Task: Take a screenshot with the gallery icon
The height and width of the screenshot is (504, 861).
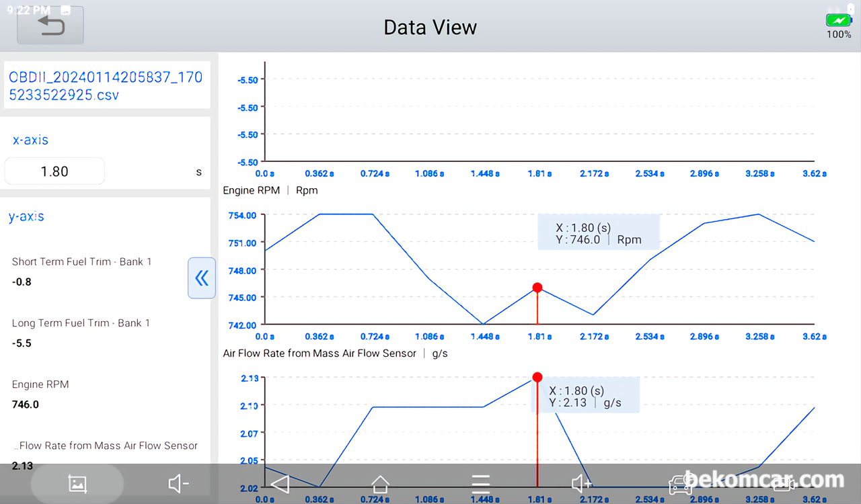Action: (x=77, y=483)
